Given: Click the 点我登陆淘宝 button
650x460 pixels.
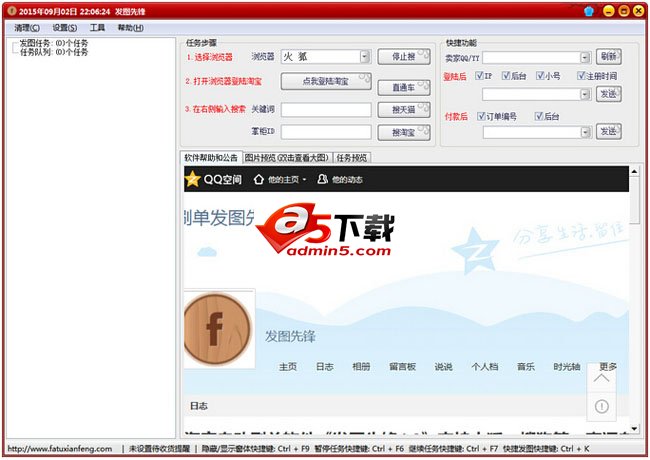Looking at the screenshot, I should pos(326,82).
